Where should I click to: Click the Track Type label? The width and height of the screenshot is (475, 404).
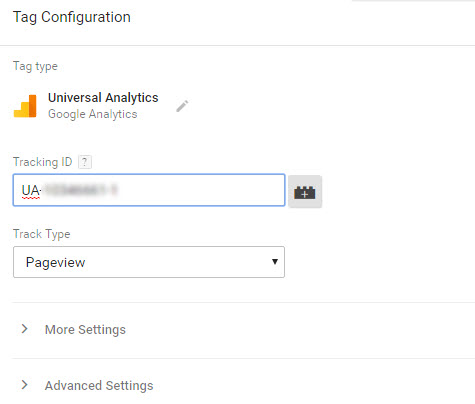pyautogui.click(x=42, y=234)
